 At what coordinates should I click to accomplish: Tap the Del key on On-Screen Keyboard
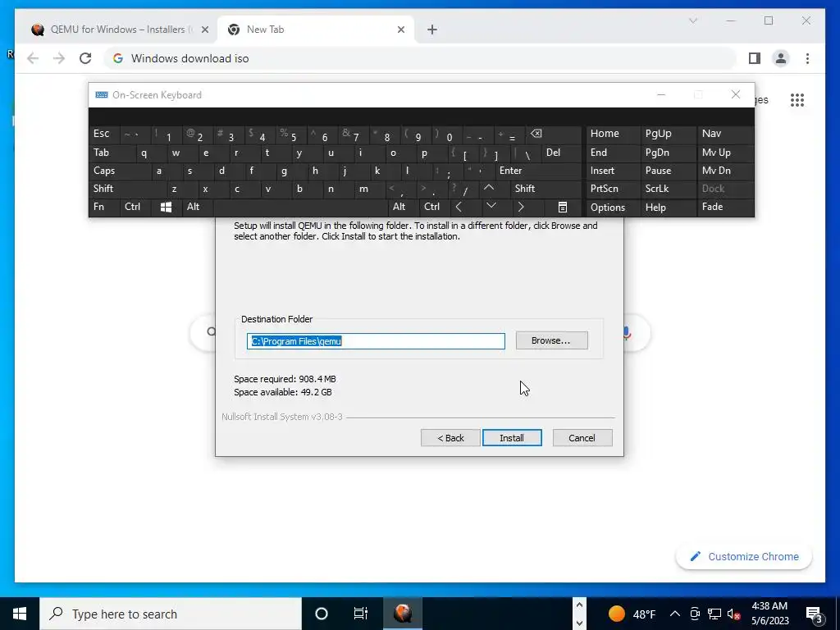coord(561,153)
